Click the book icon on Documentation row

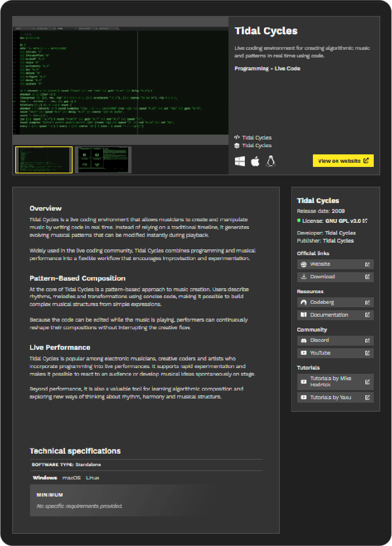point(303,315)
